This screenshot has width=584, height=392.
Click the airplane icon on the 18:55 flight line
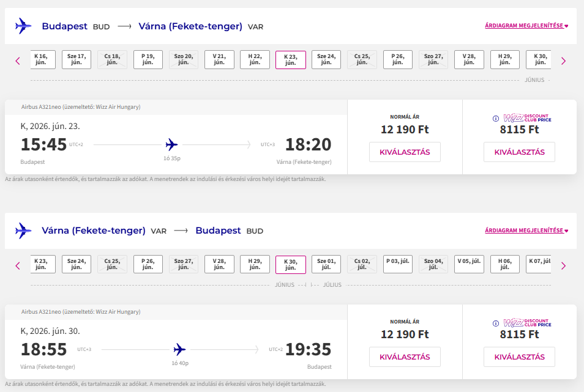(179, 350)
